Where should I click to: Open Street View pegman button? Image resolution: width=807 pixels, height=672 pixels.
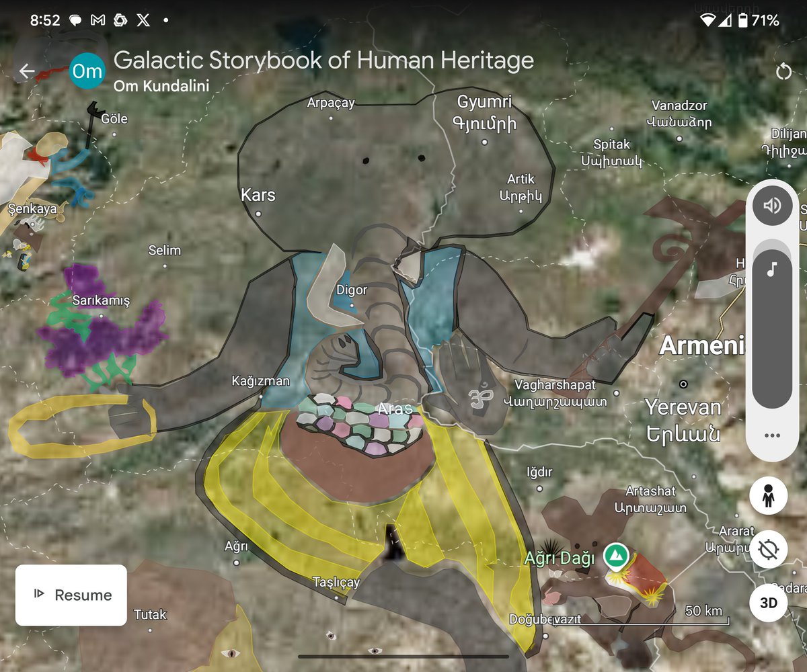pos(769,497)
